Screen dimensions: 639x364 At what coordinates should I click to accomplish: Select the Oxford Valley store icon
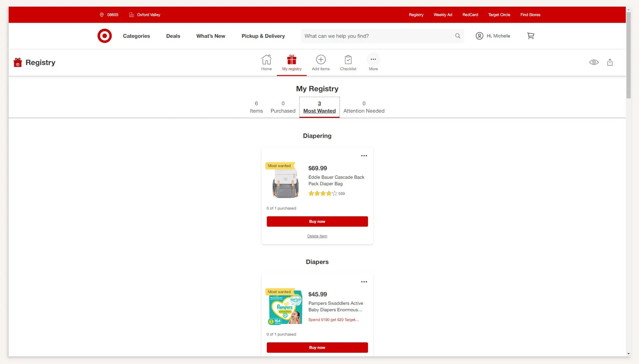tap(132, 15)
